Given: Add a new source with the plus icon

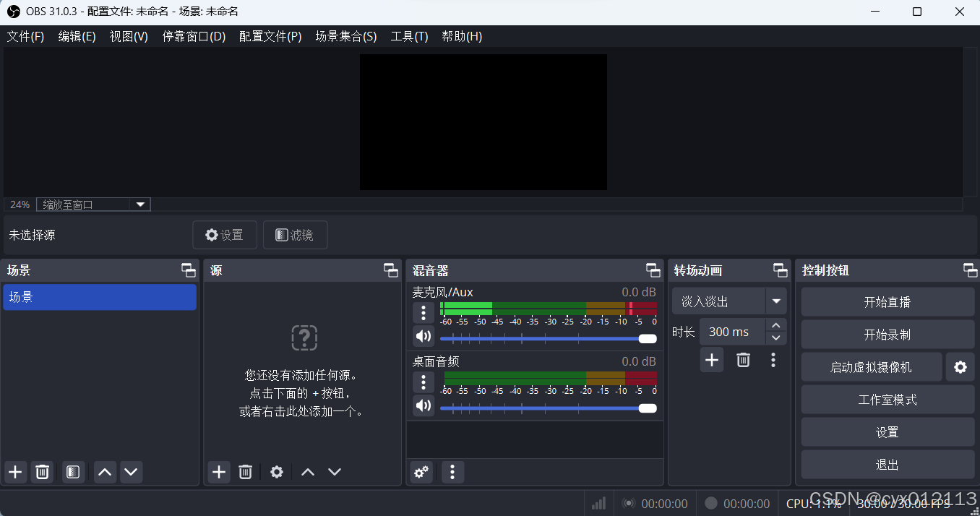Looking at the screenshot, I should pyautogui.click(x=218, y=472).
